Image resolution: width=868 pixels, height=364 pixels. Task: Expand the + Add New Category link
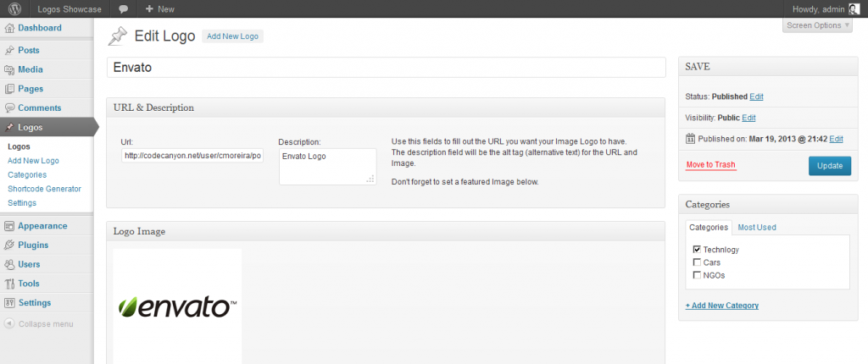721,306
